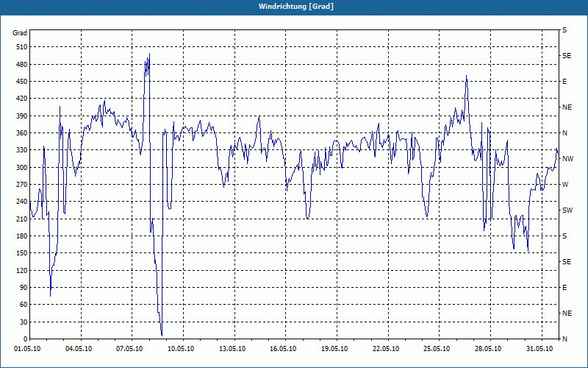The height and width of the screenshot is (368, 588).
Task: Select the E compass label level with 90
Action: tap(564, 288)
